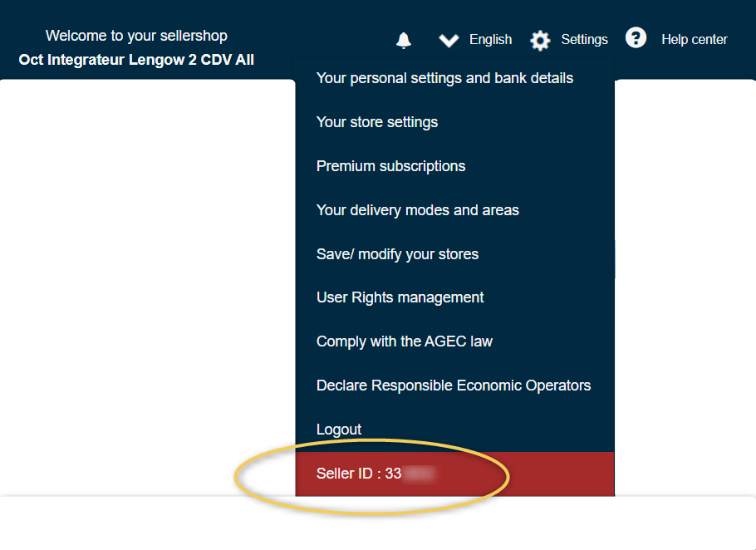Select Comply with the AGEC law

404,341
